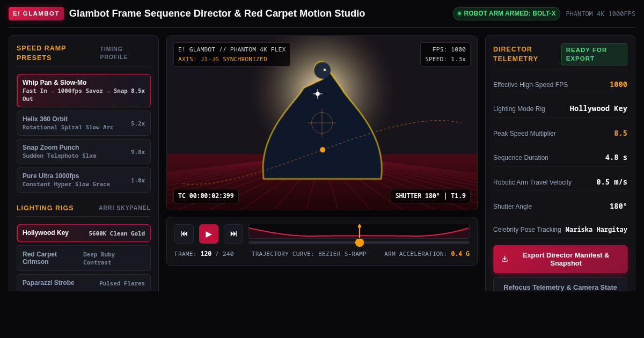The image size is (644, 338).
Task: Click the Effective High-Speed FPS value 1000
Action: point(618,84)
